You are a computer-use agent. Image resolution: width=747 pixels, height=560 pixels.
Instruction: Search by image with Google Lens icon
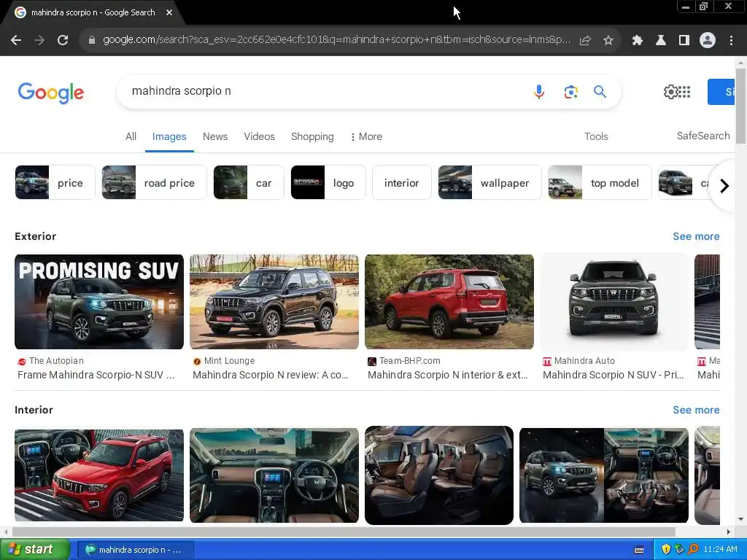[570, 91]
